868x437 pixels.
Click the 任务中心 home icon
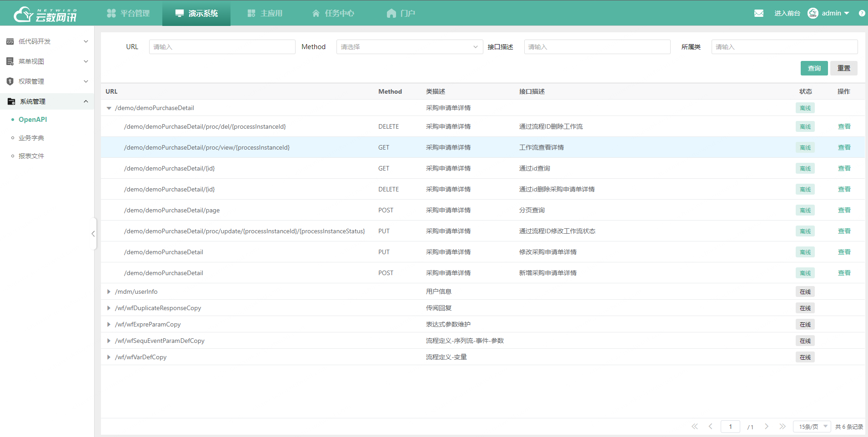click(x=316, y=13)
